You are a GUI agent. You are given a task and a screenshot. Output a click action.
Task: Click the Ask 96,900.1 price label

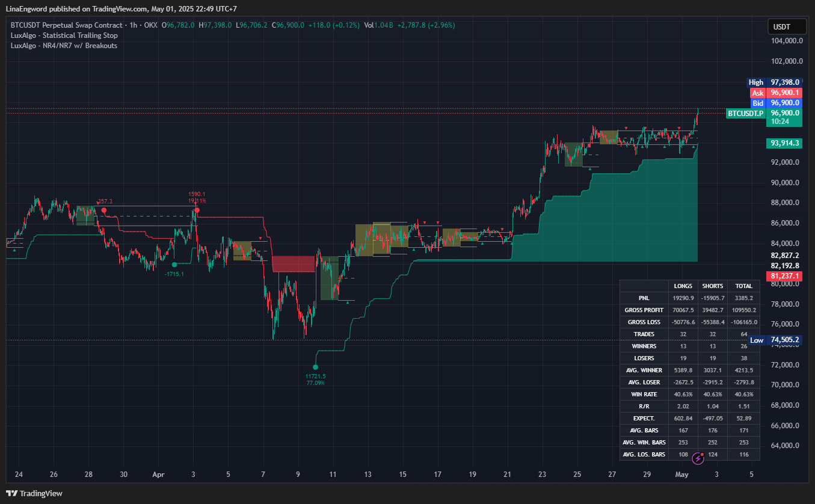click(776, 93)
